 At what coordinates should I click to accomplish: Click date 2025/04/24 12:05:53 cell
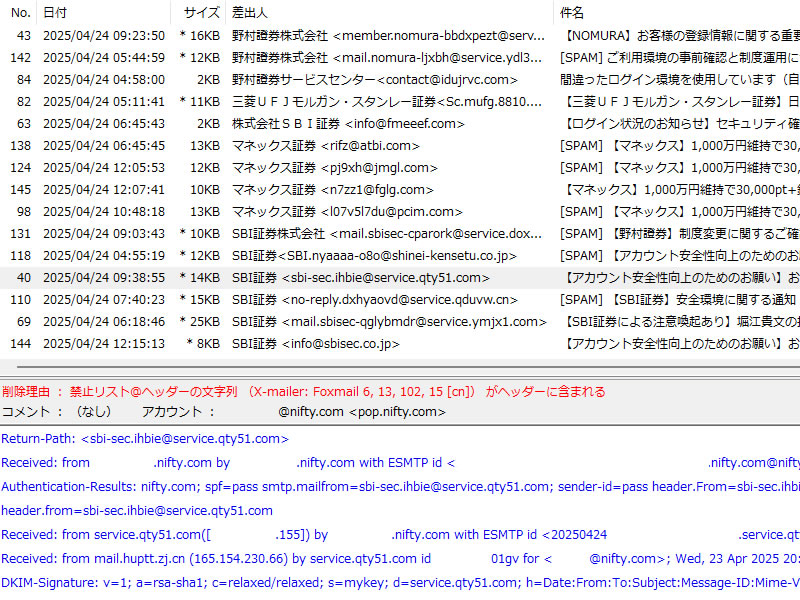coord(104,167)
